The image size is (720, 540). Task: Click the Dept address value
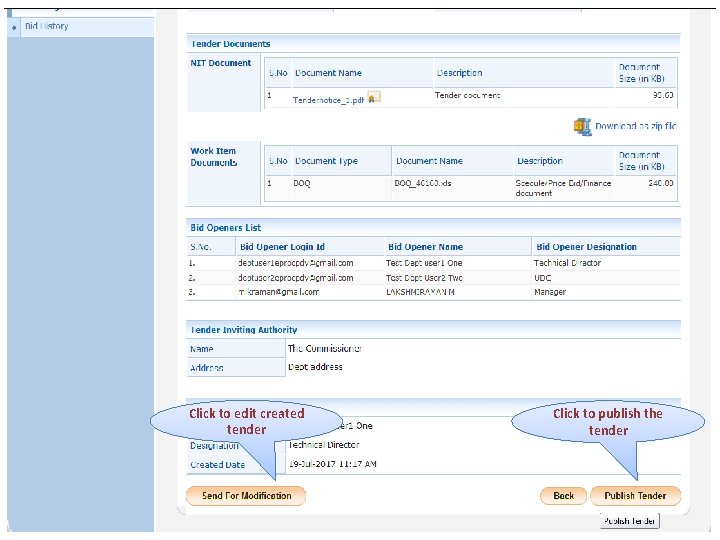315,367
